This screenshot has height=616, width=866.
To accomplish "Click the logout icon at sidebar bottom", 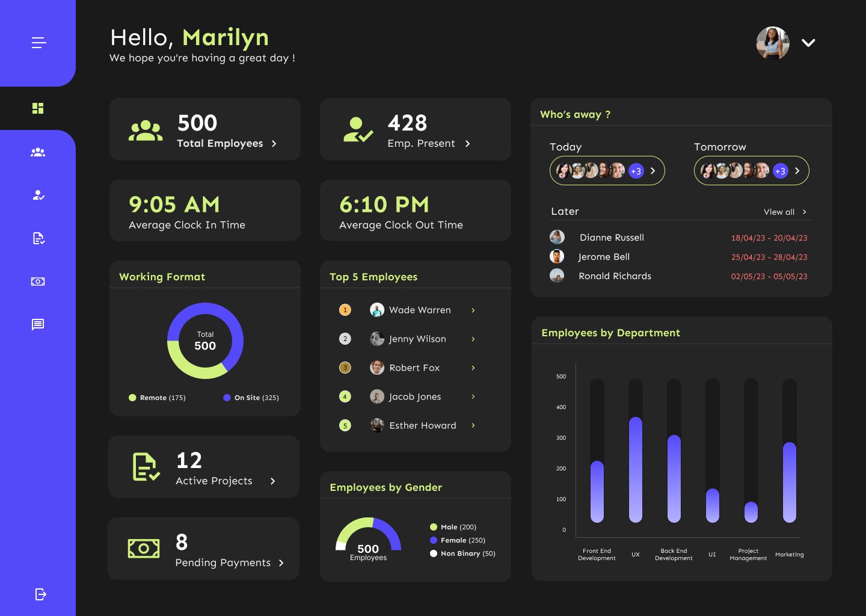I will click(x=40, y=594).
